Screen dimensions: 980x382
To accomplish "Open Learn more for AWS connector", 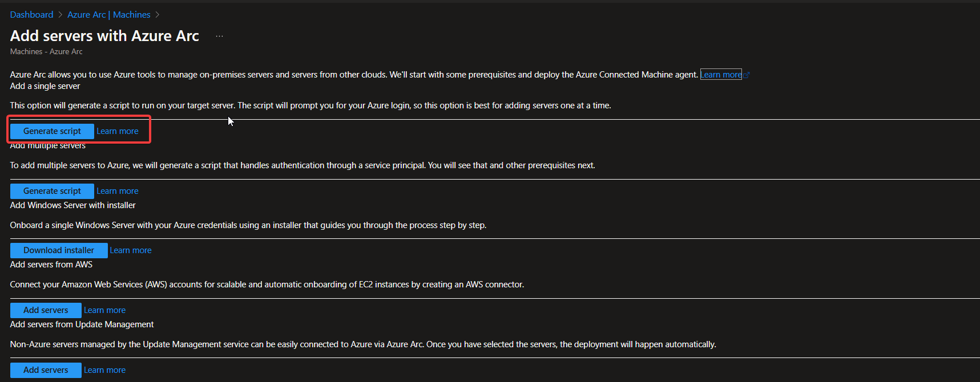I will (105, 310).
